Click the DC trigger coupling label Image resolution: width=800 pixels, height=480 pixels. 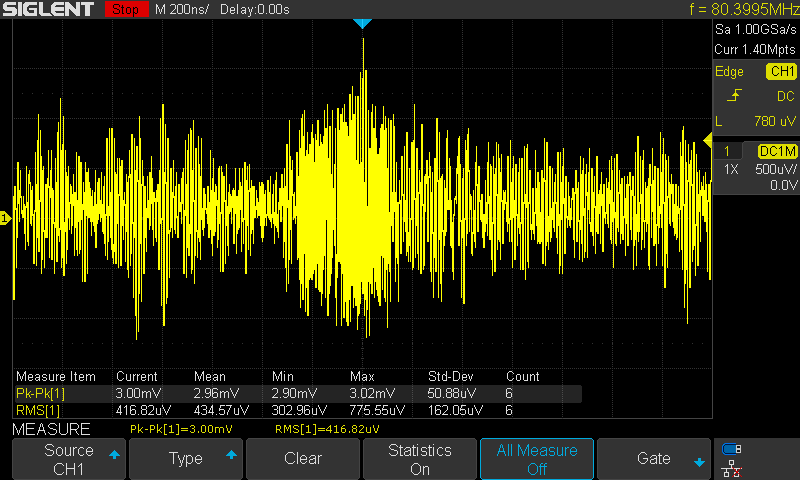(x=786, y=96)
